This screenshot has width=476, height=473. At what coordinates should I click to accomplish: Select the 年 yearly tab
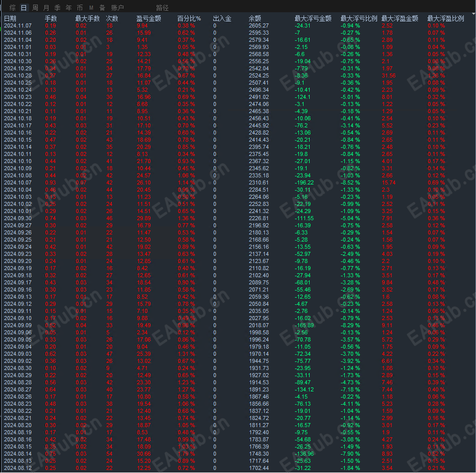point(68,8)
